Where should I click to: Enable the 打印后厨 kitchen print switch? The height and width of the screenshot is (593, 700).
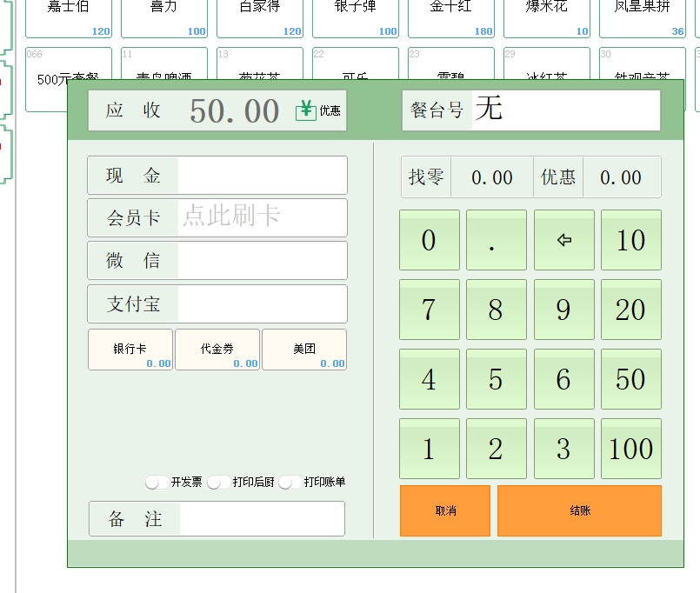click(219, 482)
